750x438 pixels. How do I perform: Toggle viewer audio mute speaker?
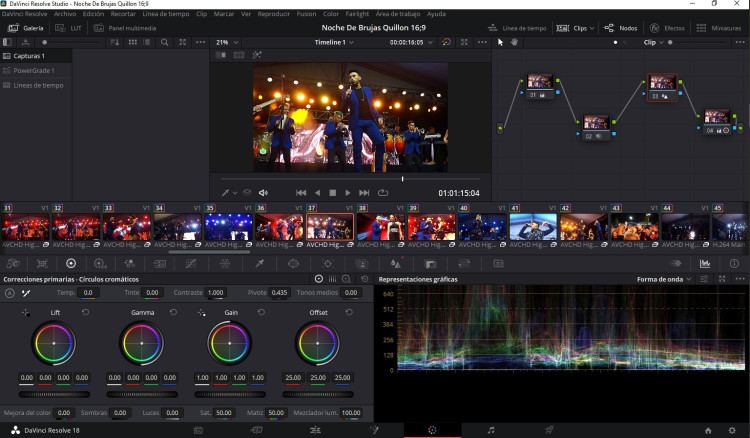tap(263, 193)
